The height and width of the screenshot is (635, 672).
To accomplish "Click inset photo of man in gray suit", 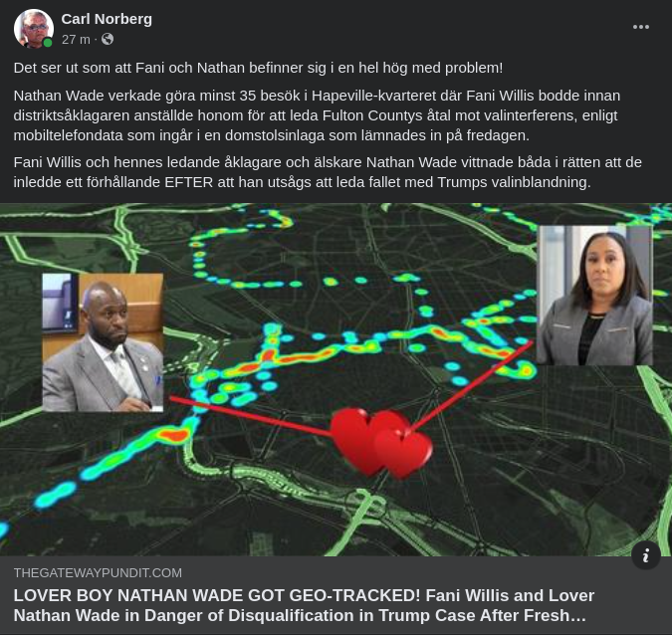I will click(x=103, y=342).
